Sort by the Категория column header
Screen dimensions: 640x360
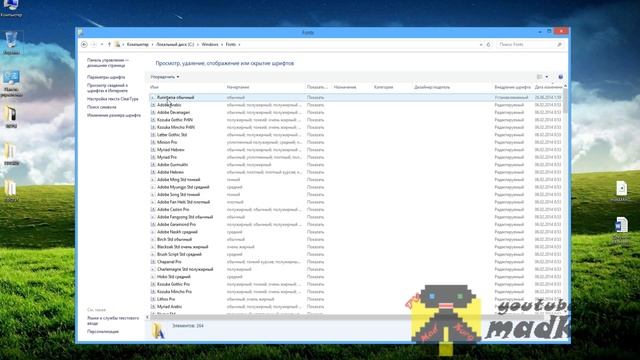click(391, 87)
